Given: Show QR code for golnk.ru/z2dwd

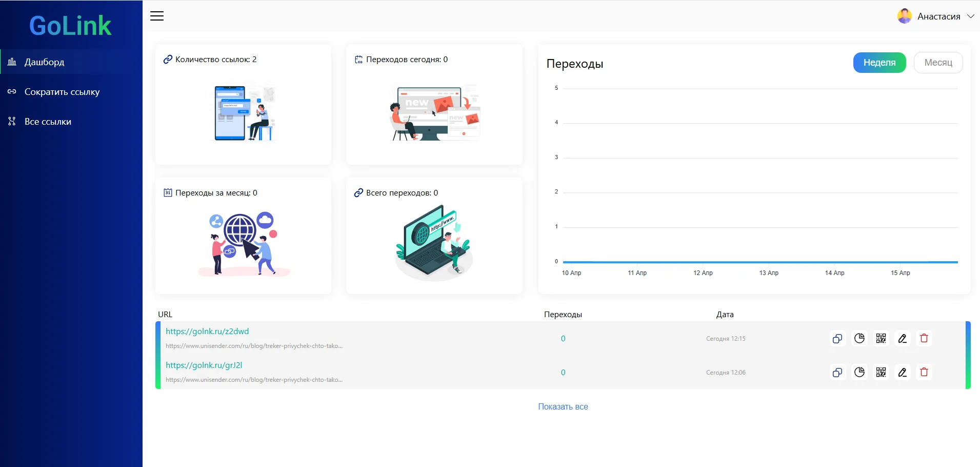Looking at the screenshot, I should (x=881, y=339).
